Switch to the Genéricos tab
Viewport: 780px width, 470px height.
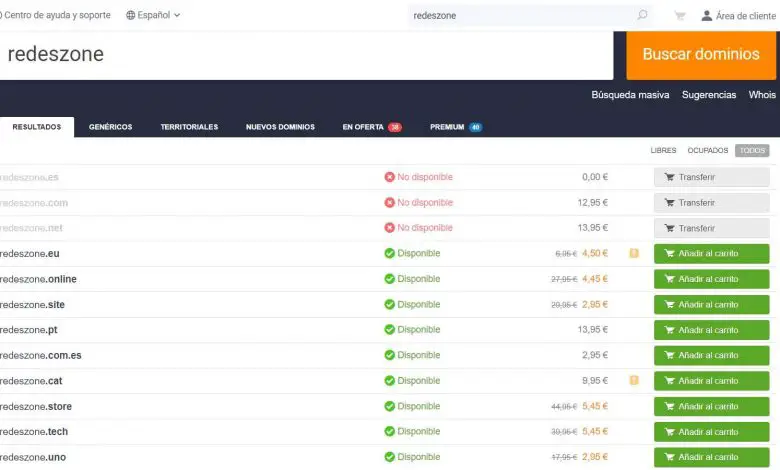coord(110,127)
